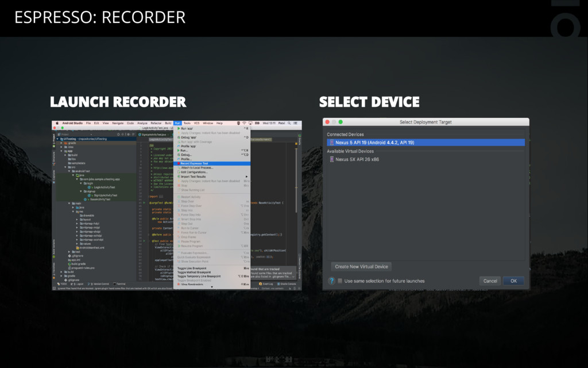The height and width of the screenshot is (368, 588).
Task: Choose Record Espresso Test menu entry
Action: 213,163
